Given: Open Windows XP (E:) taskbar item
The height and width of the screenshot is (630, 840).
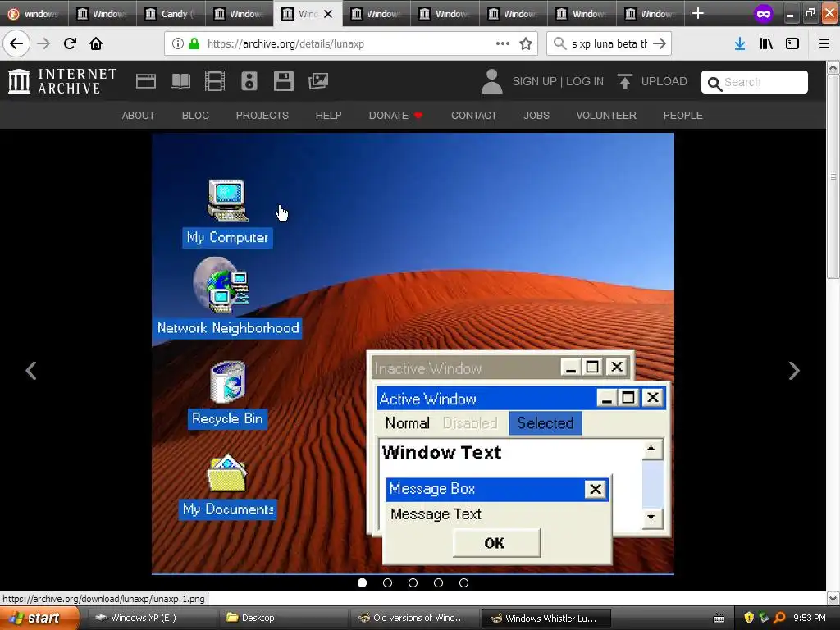Looking at the screenshot, I should (x=151, y=619).
